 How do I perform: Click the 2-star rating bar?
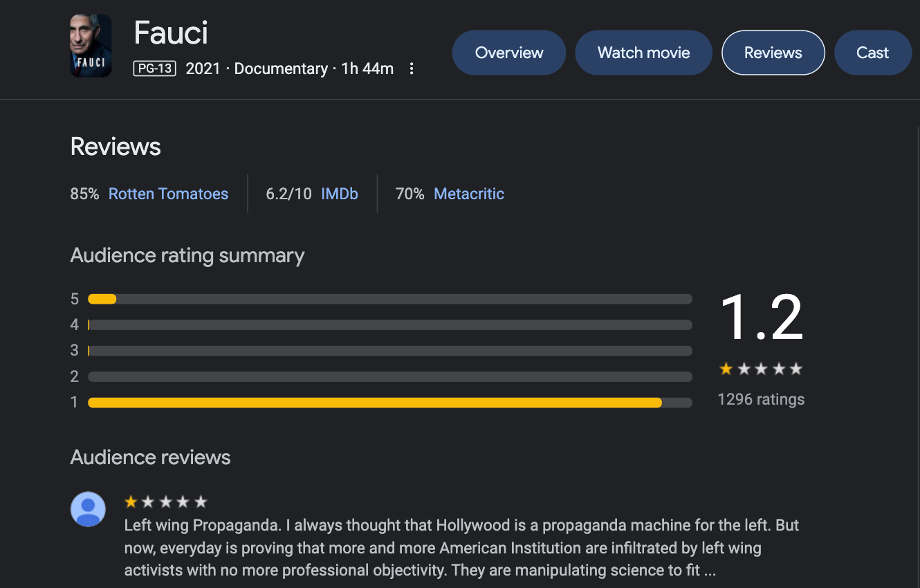tap(390, 376)
